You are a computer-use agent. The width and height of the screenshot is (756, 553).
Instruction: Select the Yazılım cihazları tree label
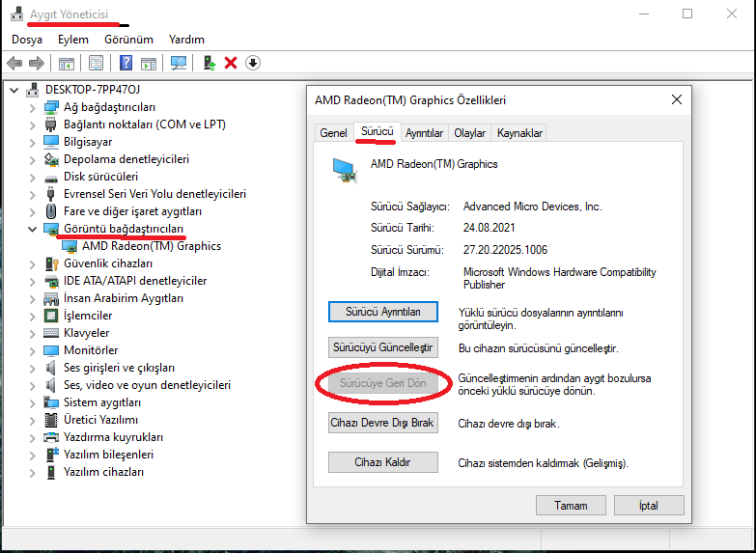[x=103, y=472]
